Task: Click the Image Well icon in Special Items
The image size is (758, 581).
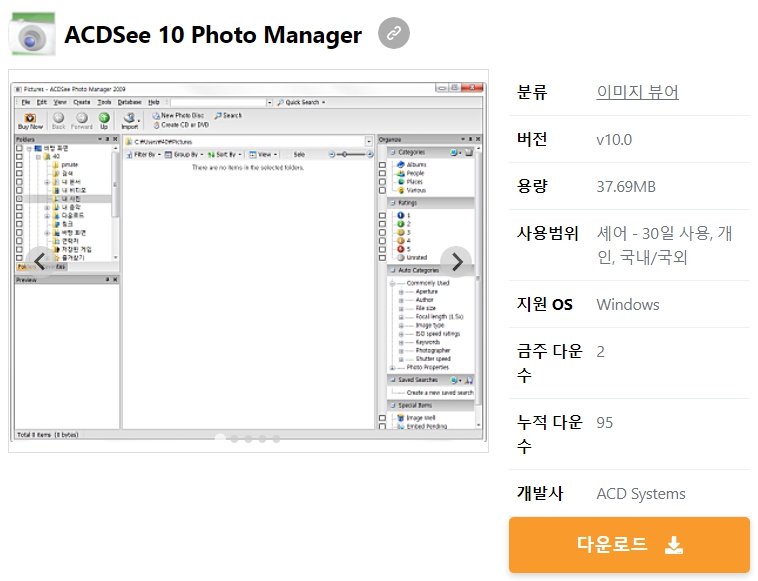Action: (400, 418)
